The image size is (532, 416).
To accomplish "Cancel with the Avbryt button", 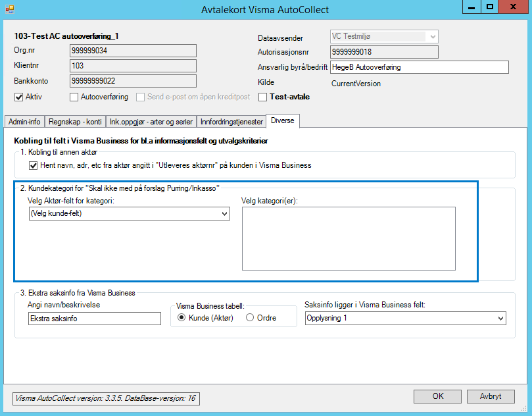I will (x=491, y=396).
